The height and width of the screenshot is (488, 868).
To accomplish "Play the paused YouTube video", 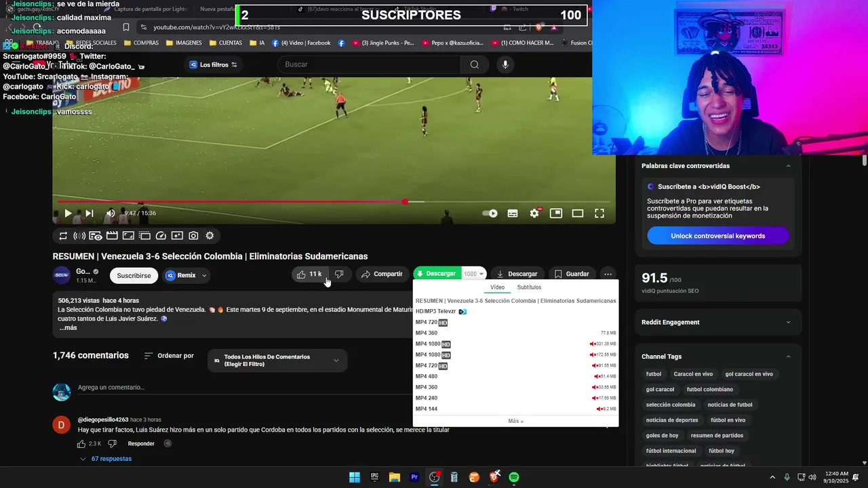I will click(68, 213).
